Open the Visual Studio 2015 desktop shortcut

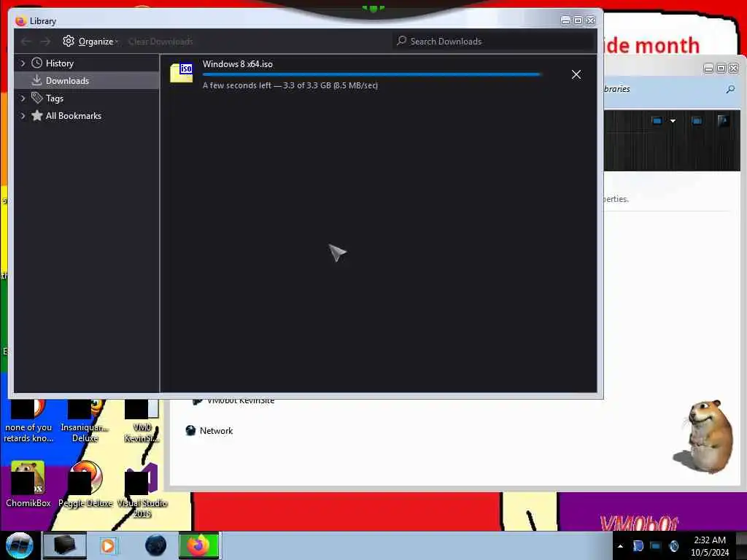point(142,489)
